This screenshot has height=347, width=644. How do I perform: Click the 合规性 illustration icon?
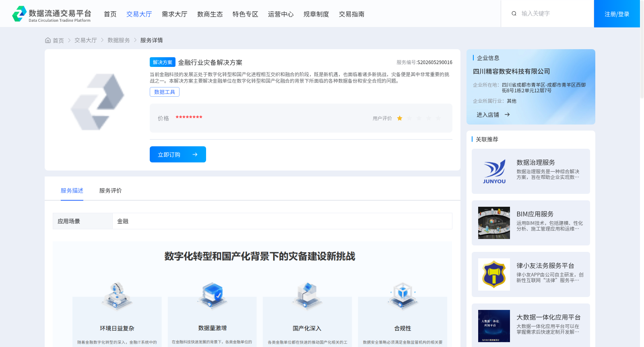point(402,295)
